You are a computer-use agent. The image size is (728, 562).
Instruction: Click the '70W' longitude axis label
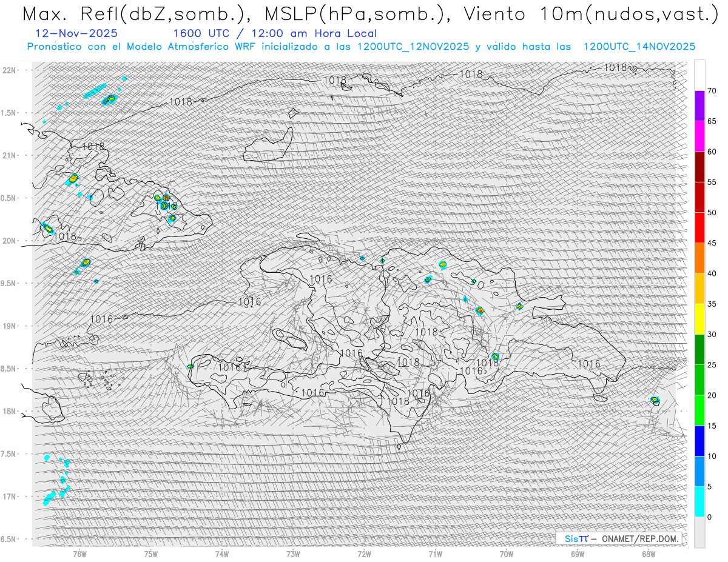coord(507,554)
